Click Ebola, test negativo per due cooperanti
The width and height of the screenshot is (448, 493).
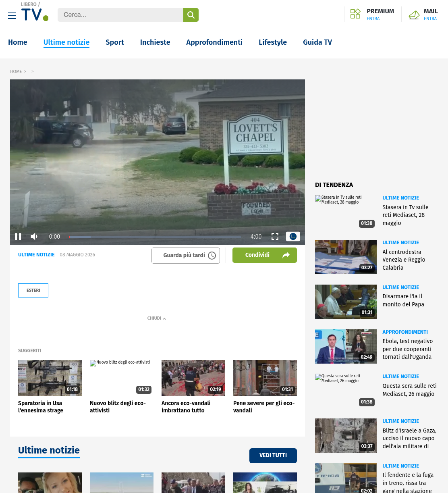pos(407,349)
